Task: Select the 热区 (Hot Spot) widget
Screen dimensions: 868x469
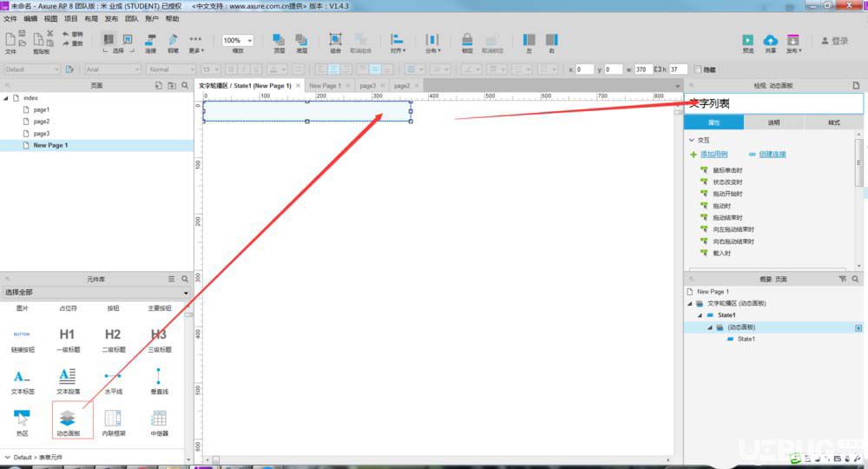Action: [23, 422]
